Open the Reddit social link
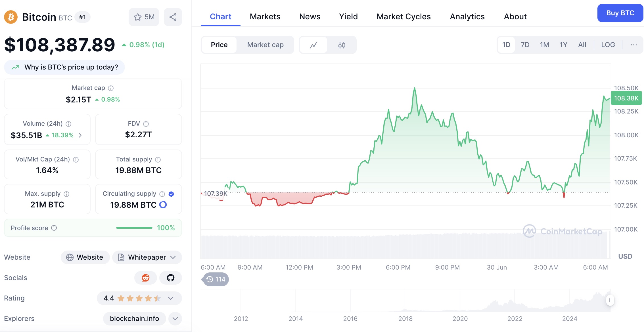The width and height of the screenshot is (644, 332). point(146,278)
